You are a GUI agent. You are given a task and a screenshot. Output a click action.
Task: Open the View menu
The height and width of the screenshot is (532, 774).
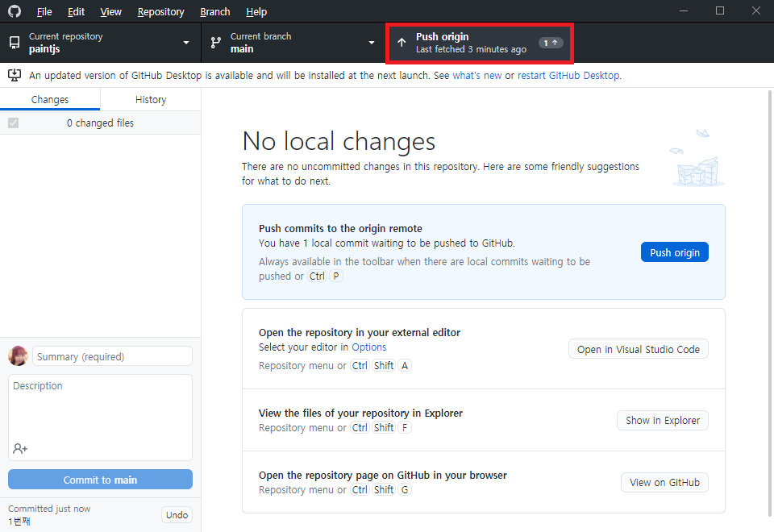[110, 11]
